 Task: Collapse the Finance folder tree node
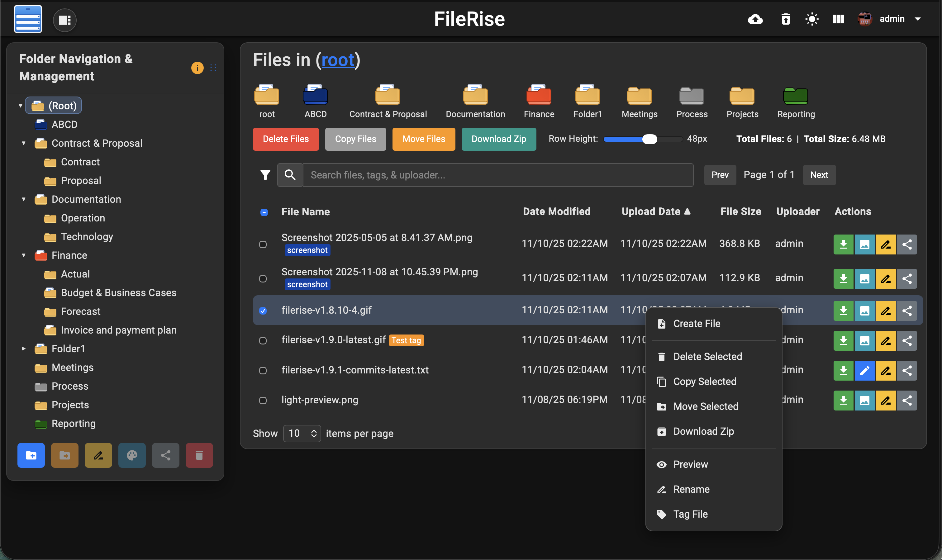point(24,255)
